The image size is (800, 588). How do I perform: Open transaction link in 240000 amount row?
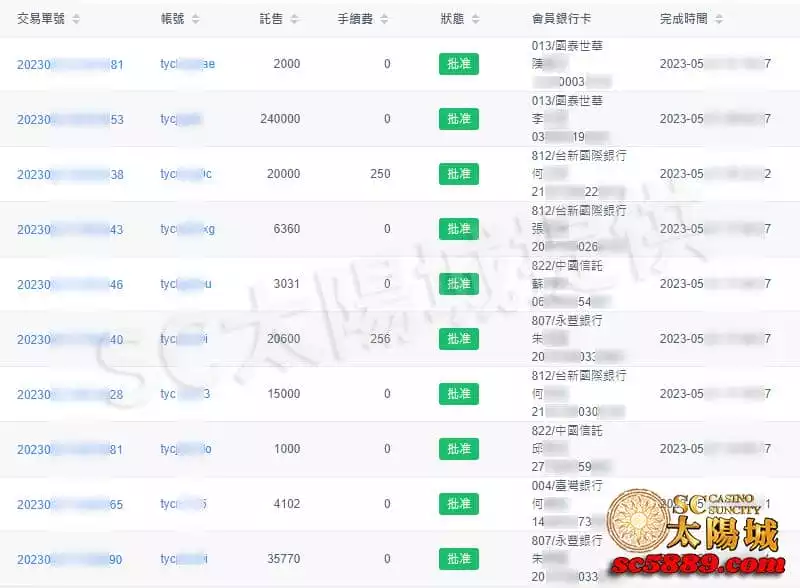70,119
